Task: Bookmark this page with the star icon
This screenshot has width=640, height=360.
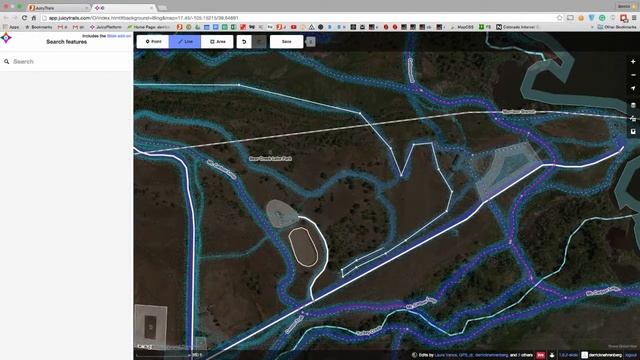Action: click(560, 18)
